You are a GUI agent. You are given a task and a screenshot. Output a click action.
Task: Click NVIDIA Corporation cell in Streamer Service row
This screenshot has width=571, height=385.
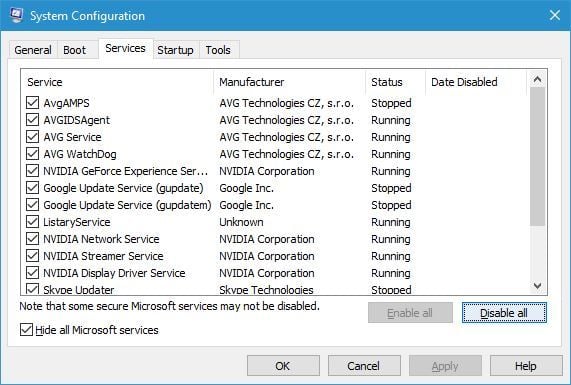[267, 256]
